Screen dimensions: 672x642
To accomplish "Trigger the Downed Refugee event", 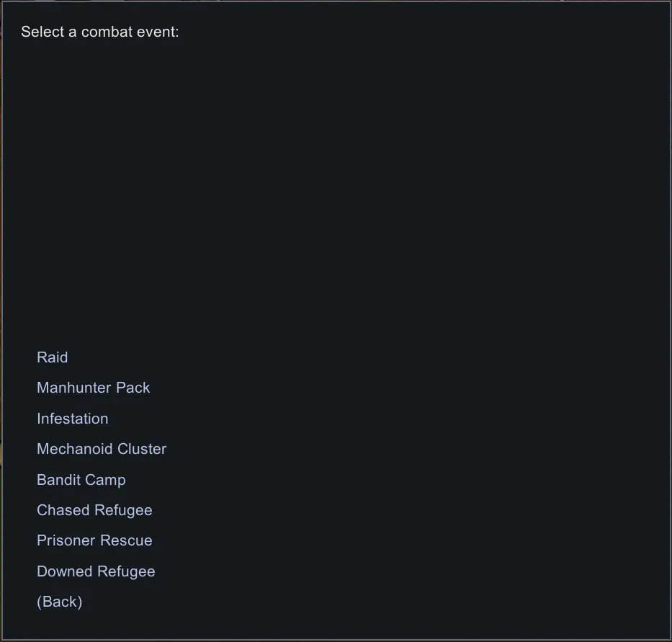I will [x=96, y=571].
